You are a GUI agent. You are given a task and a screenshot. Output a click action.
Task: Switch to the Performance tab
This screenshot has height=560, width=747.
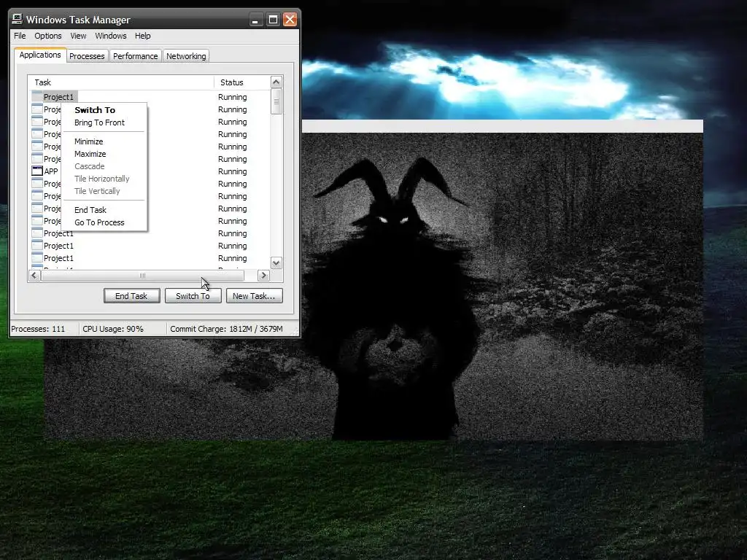135,56
